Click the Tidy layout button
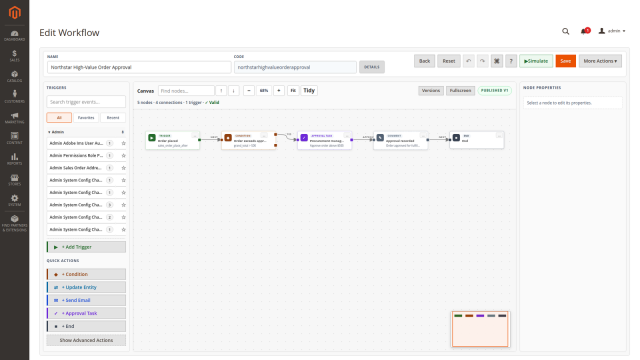 click(x=309, y=91)
